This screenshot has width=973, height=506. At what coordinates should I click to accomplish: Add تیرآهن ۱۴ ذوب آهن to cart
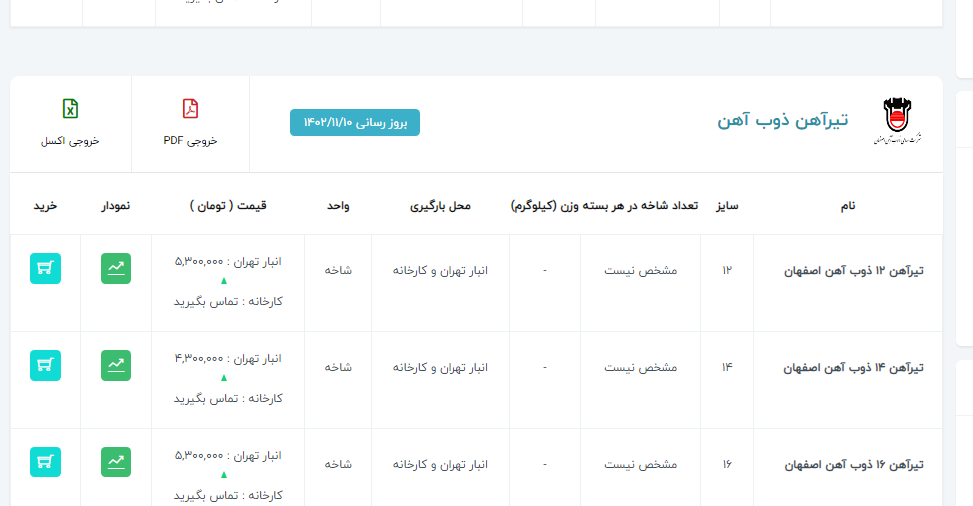(x=46, y=366)
